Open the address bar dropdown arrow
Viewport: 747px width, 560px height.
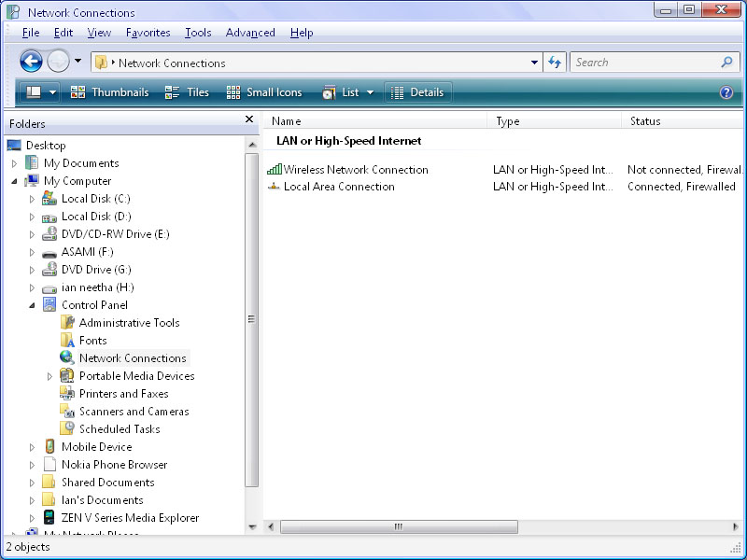coord(534,63)
